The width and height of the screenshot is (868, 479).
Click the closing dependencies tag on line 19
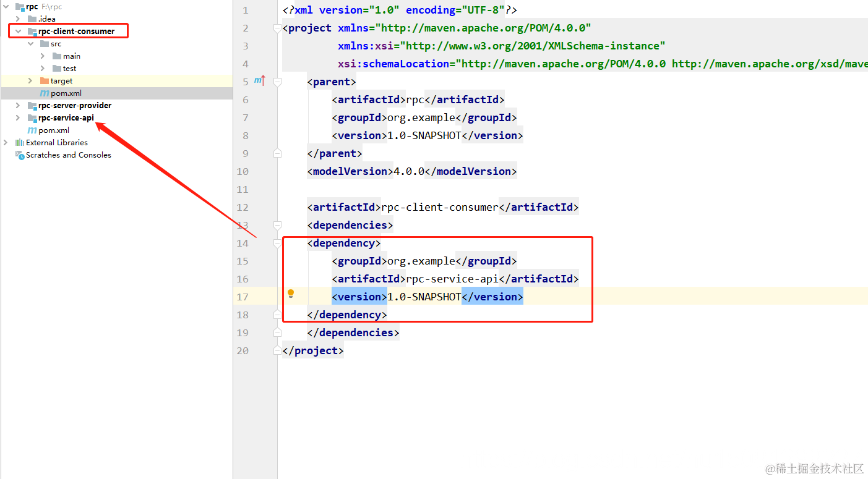(x=353, y=333)
